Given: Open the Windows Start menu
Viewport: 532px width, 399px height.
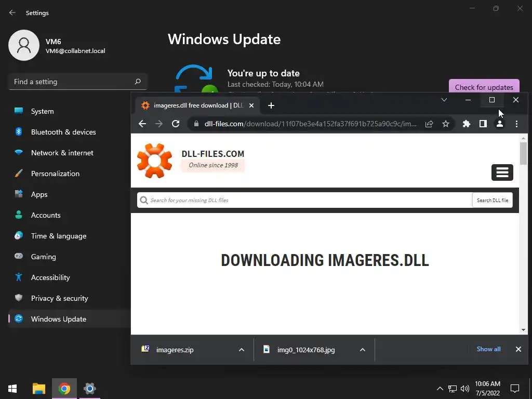Looking at the screenshot, I should point(12,389).
